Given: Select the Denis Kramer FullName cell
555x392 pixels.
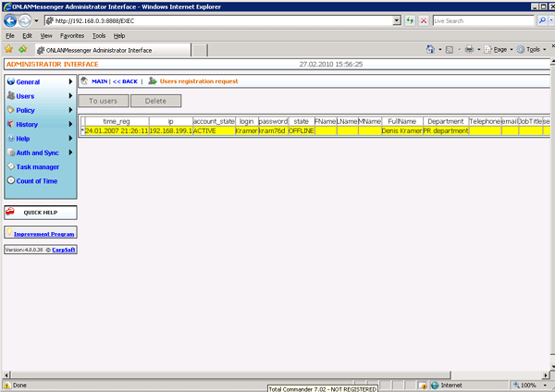Looking at the screenshot, I should tap(402, 131).
